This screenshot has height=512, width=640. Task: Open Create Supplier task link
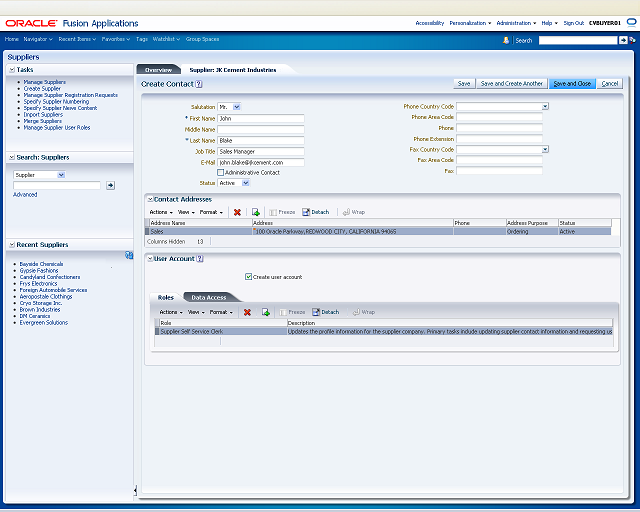42,89
